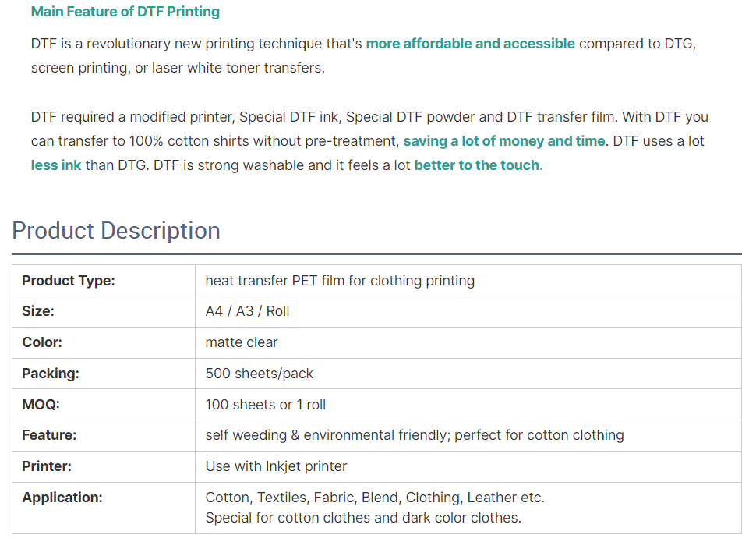This screenshot has width=756, height=542.
Task: Click the "Use with Inkjet printer" cell
Action: (x=276, y=466)
